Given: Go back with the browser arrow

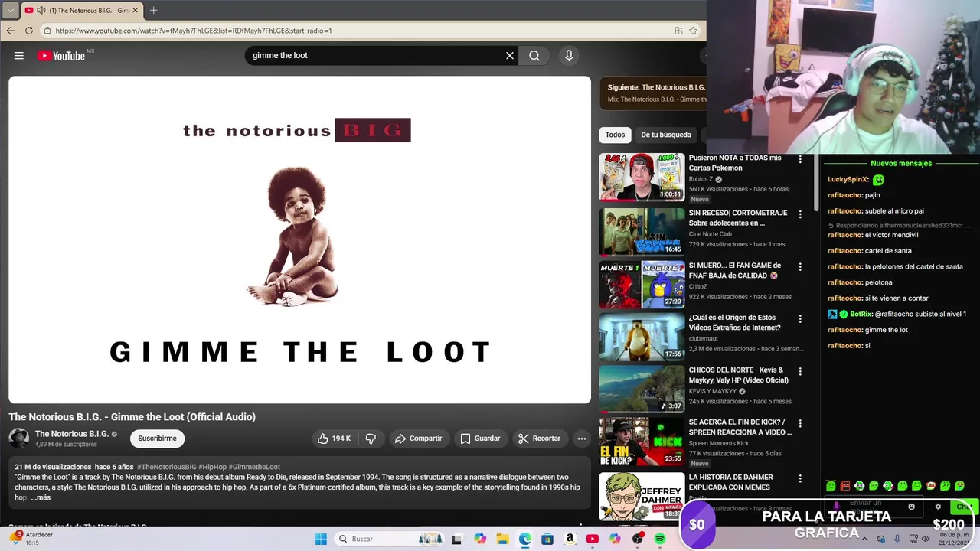Looking at the screenshot, I should point(11,31).
